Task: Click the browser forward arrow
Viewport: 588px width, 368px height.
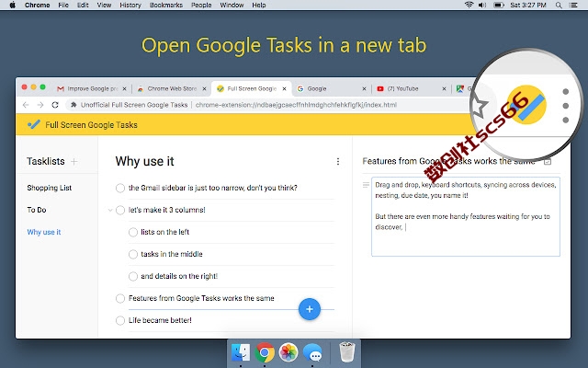Action: tap(40, 105)
